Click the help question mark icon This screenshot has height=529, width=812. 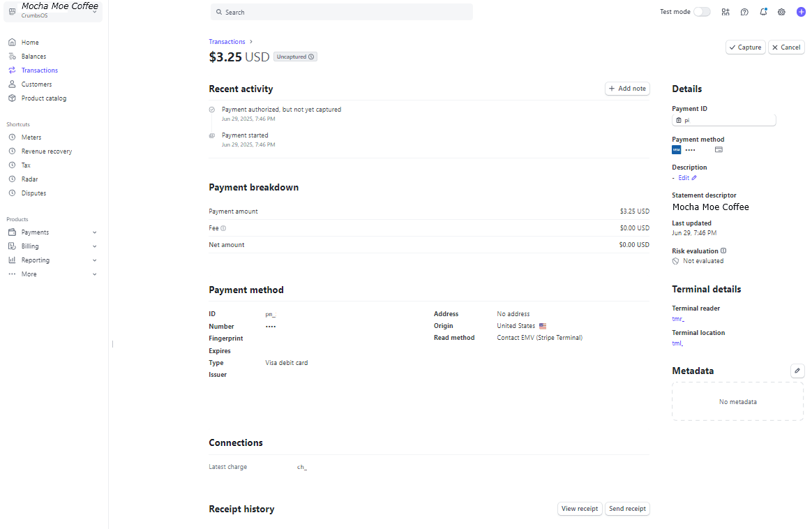coord(744,12)
